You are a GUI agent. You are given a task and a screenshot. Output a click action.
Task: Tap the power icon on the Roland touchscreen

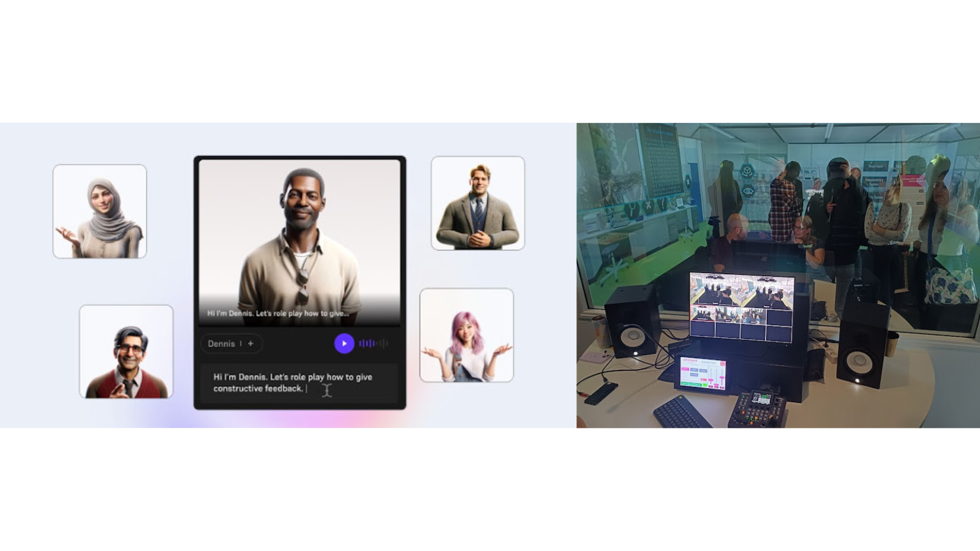tap(723, 364)
